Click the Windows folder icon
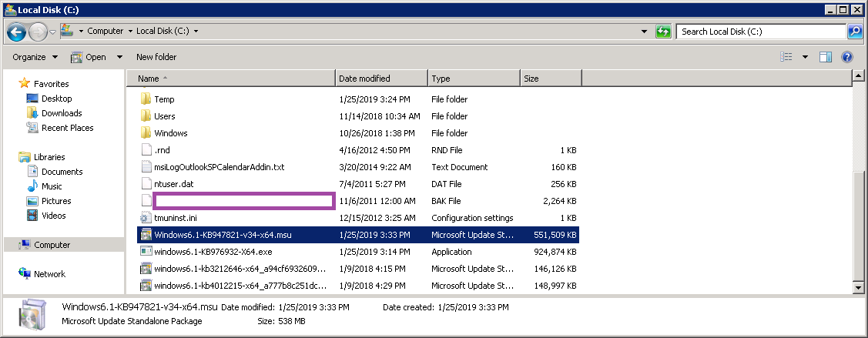Screen dimensions: 868x338 pos(146,133)
